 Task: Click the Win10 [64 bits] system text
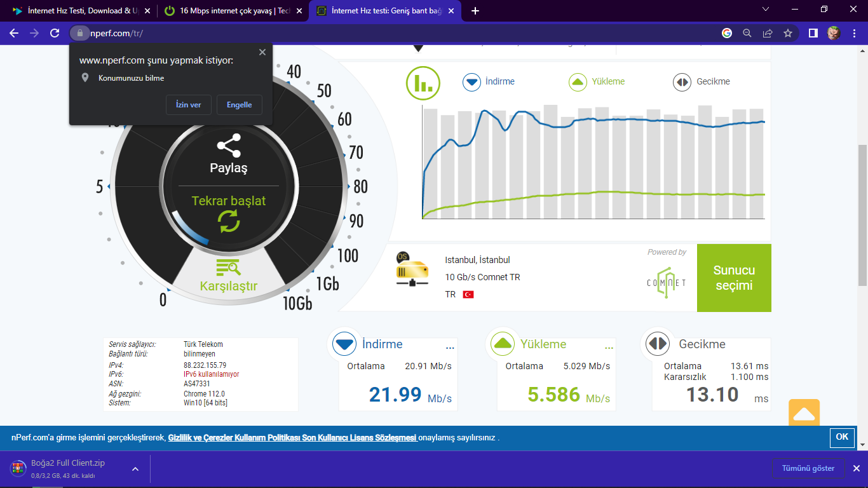click(x=205, y=403)
